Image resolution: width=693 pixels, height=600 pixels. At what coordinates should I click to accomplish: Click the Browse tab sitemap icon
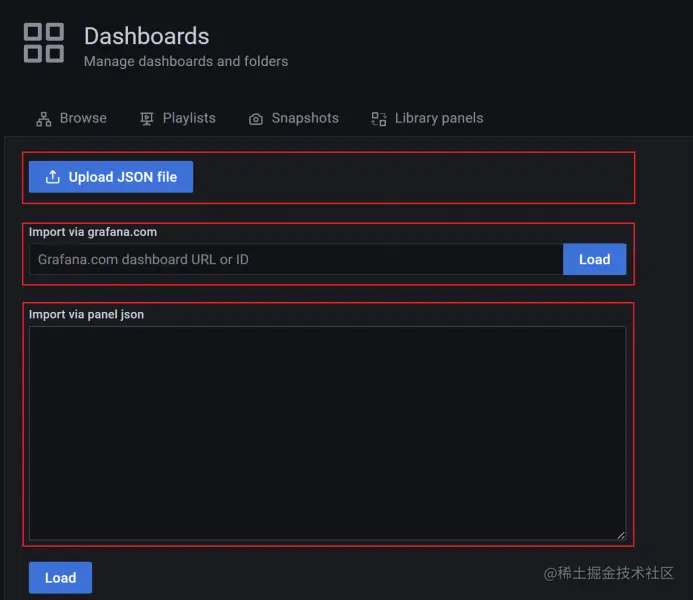44,119
